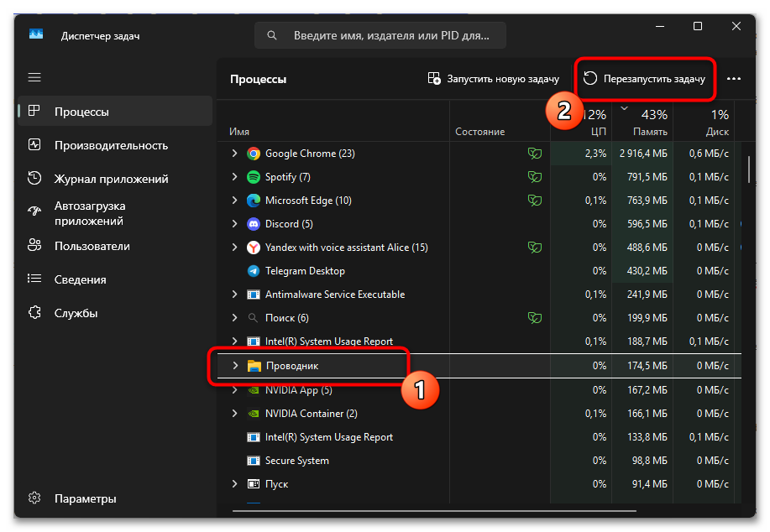Expand the Spotify process group
770x532 pixels.
pos(235,177)
